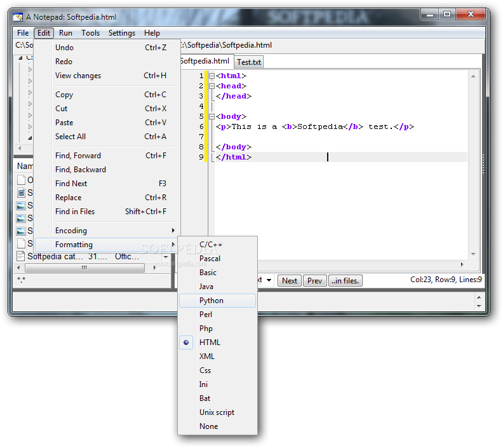Click the A Notepad title bar icon
503x448 pixels.
18,17
